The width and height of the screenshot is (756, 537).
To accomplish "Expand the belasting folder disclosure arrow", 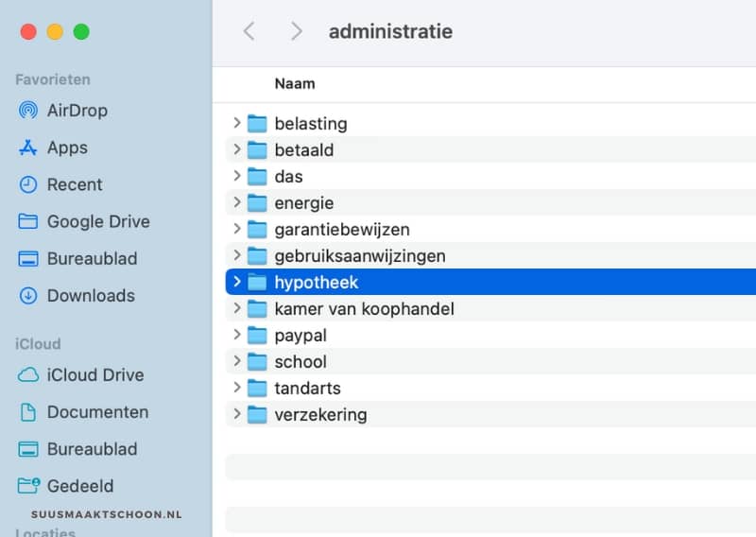I will (x=237, y=123).
